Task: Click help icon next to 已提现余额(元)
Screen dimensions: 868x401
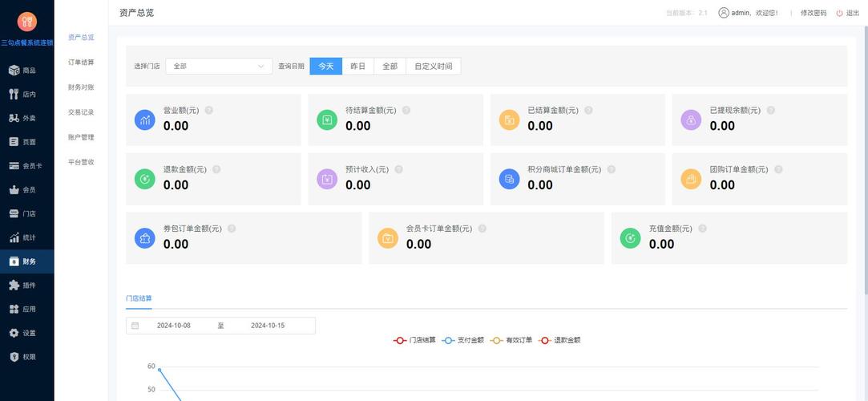Action: click(x=770, y=110)
